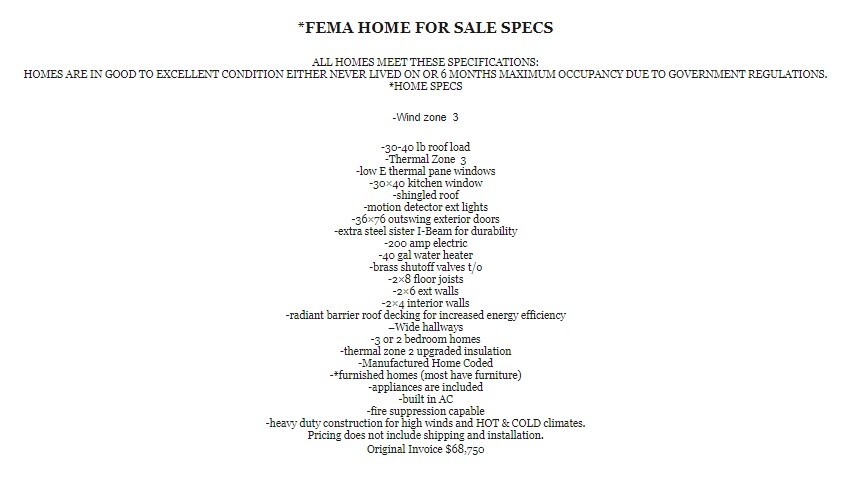The image size is (849, 483).
Task: Select the 30-40 lb roof load line
Action: [x=426, y=147]
